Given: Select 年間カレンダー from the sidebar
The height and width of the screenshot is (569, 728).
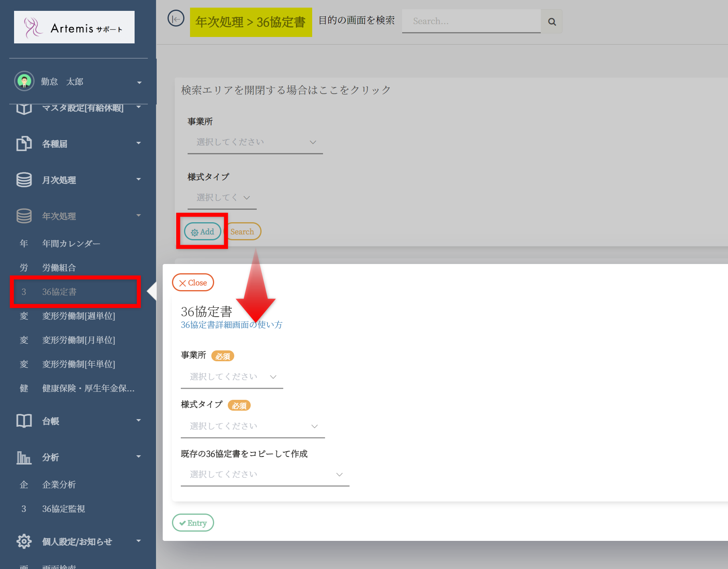Looking at the screenshot, I should point(71,244).
